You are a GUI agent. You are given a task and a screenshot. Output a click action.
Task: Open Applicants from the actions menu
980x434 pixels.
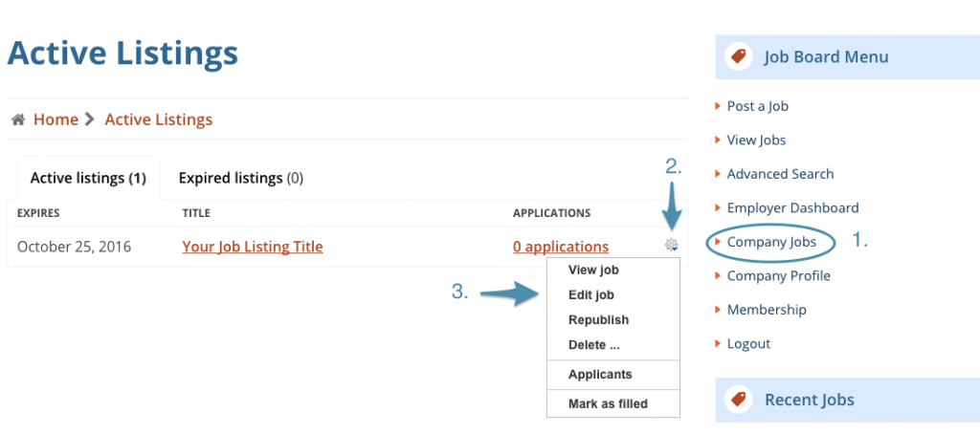600,375
